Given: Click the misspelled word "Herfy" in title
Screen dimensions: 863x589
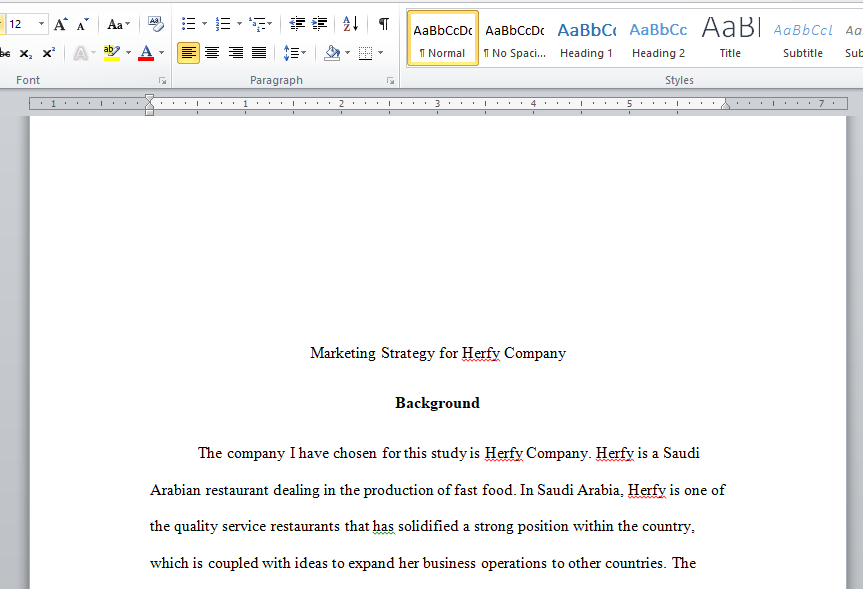Looking at the screenshot, I should pyautogui.click(x=481, y=353).
